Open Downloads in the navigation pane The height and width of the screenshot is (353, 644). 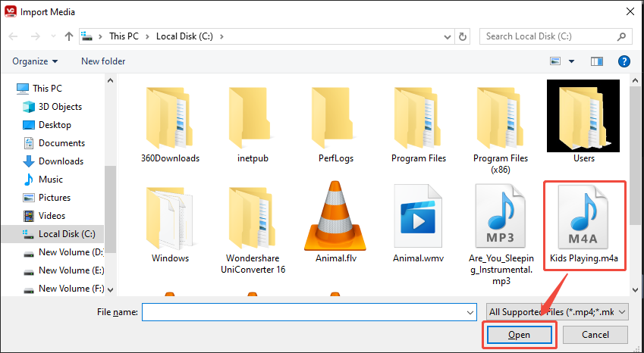53,161
